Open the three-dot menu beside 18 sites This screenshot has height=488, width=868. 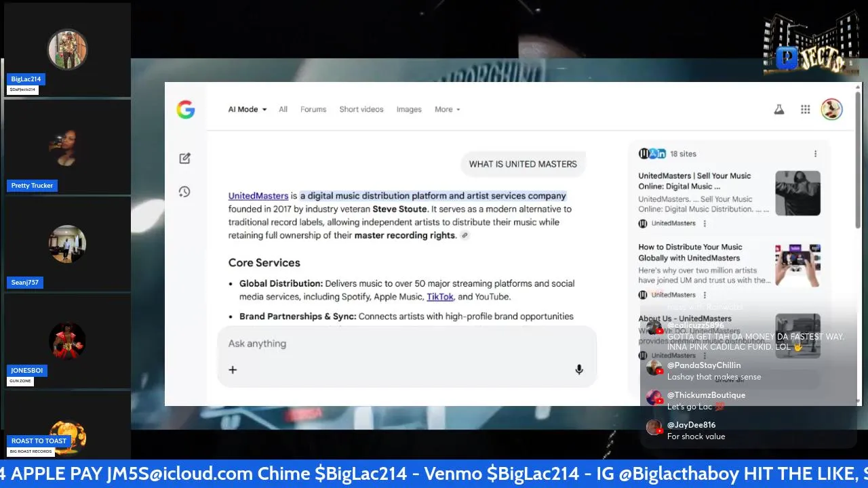(815, 154)
